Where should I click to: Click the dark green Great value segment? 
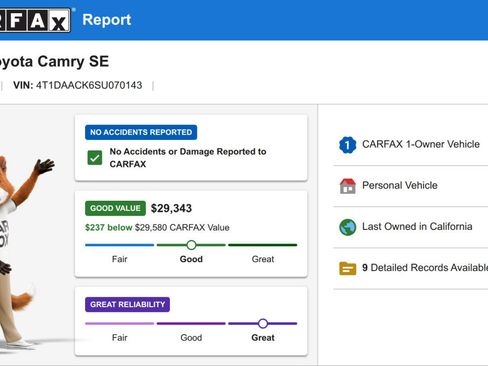click(x=263, y=245)
